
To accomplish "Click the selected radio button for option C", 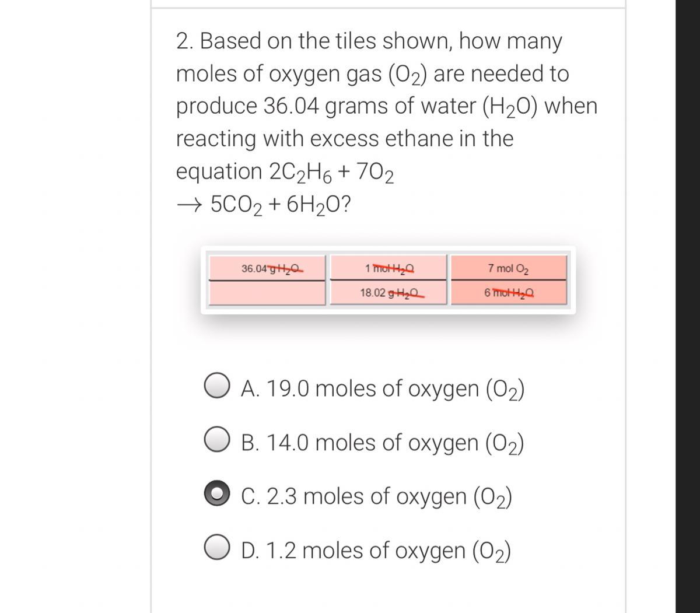I will tap(216, 495).
